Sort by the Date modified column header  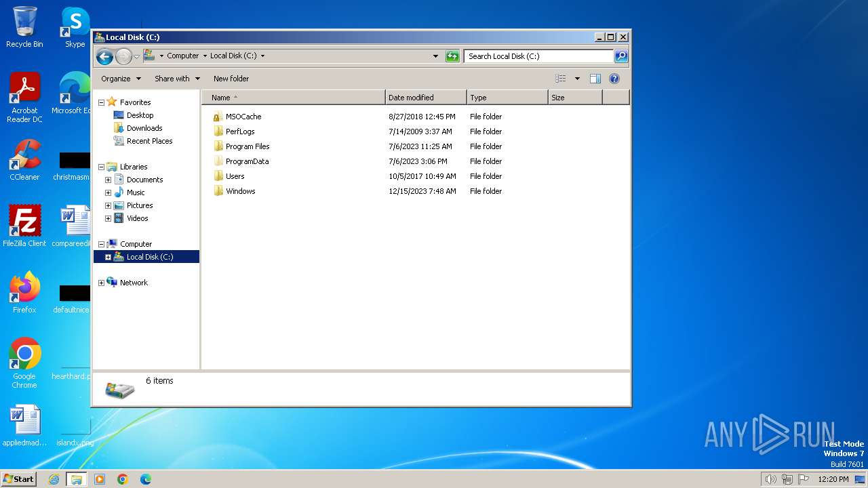[x=426, y=98]
